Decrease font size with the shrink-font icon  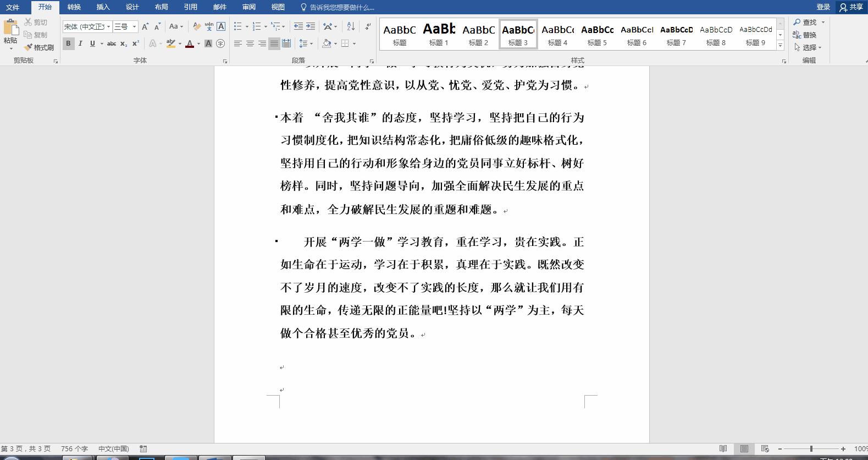pyautogui.click(x=157, y=26)
